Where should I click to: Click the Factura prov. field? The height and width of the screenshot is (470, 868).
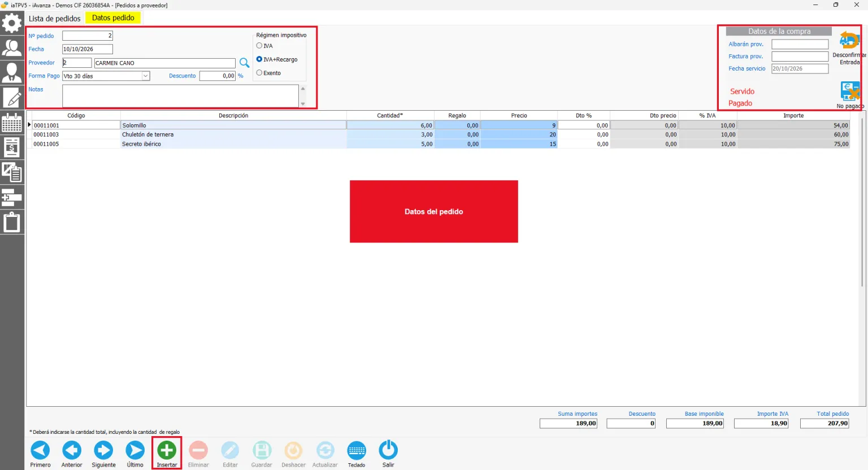click(x=800, y=56)
